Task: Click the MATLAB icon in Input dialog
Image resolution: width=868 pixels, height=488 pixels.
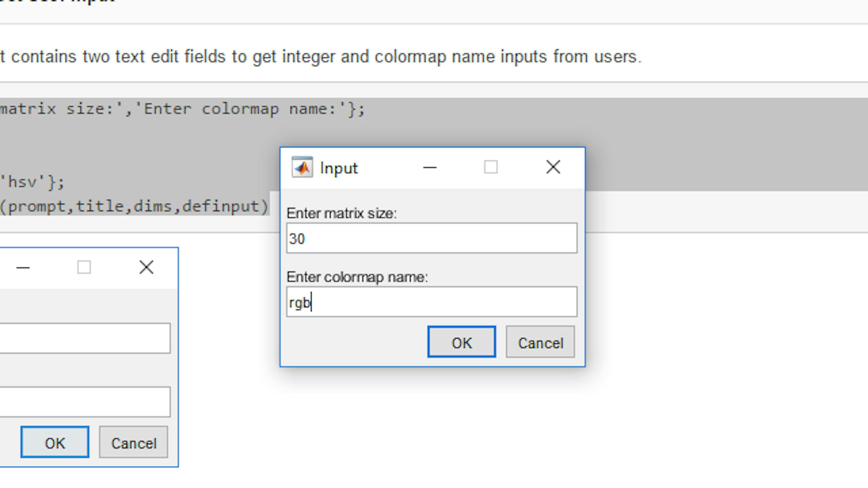Action: pyautogui.click(x=302, y=167)
